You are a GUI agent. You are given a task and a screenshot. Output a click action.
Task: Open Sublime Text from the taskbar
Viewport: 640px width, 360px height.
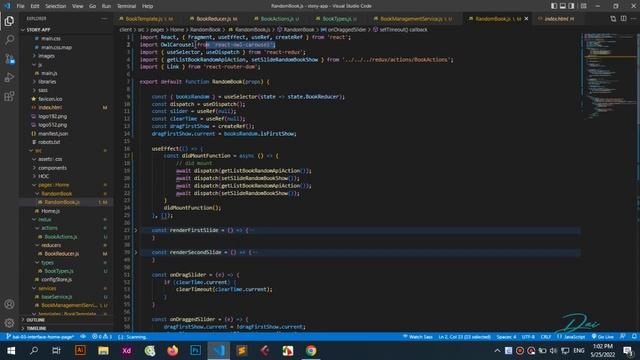tap(242, 351)
